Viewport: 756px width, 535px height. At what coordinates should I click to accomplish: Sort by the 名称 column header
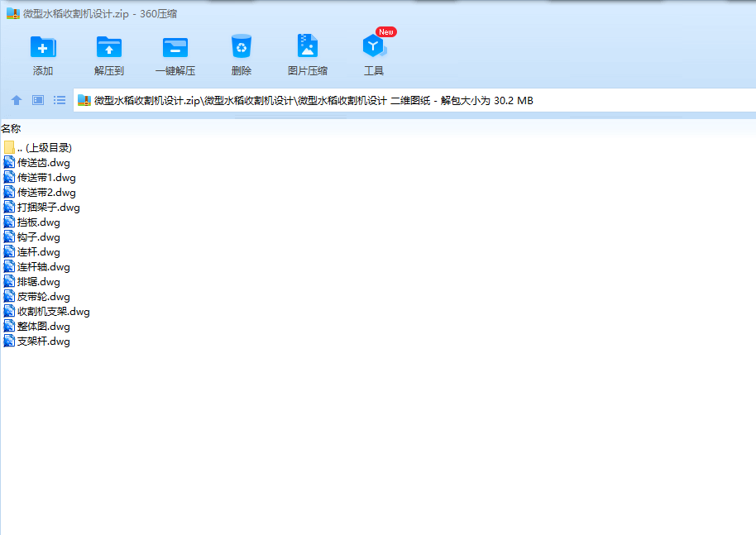point(11,129)
